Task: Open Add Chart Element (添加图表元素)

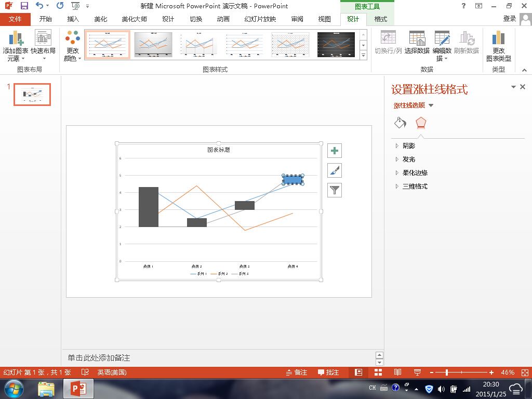Action: click(x=15, y=46)
